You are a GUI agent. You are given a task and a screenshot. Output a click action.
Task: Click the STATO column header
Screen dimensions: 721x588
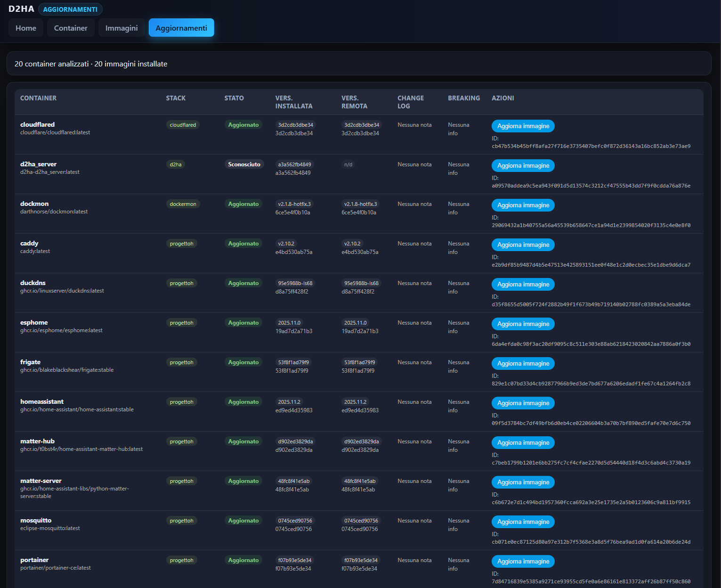(234, 98)
